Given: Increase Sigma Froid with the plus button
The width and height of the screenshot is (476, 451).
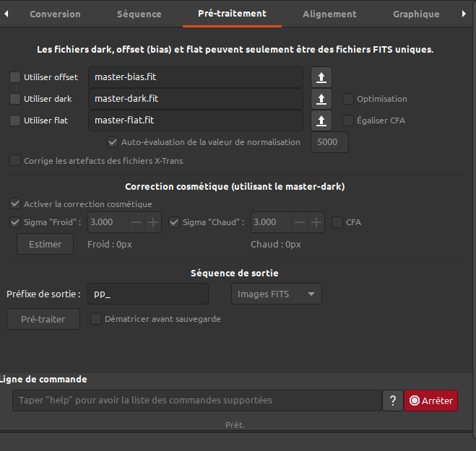Looking at the screenshot, I should point(153,222).
